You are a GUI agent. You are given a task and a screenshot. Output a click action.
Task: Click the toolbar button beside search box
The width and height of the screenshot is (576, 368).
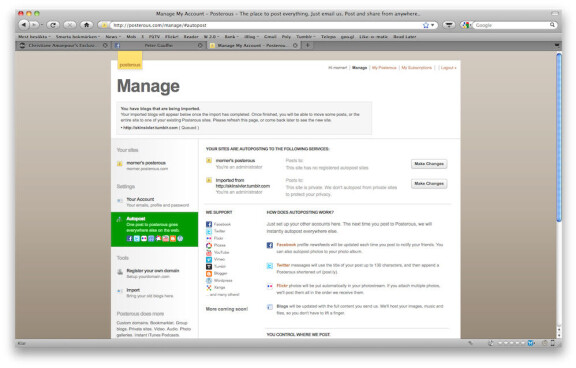449,25
